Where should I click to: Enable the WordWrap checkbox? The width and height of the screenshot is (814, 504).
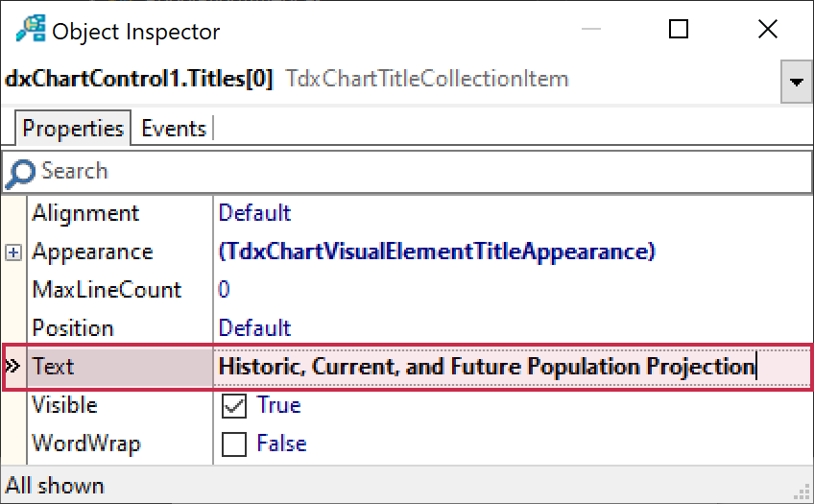coord(233,444)
